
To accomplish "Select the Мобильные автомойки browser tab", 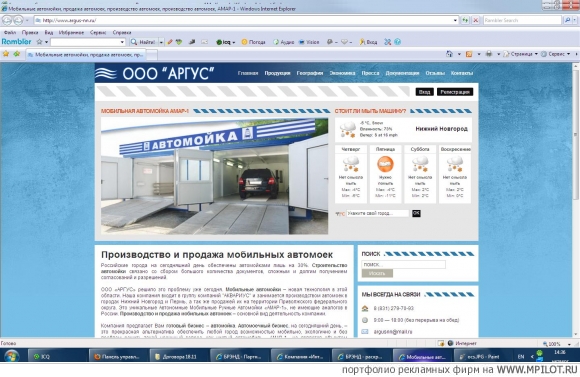I will click(86, 55).
